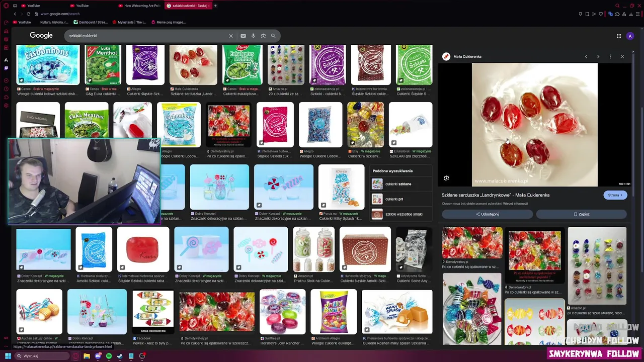Screen dimensions: 644x362
Task: Open the red 'Kuss' soap-like candy thumbnail
Action: [x=143, y=249]
